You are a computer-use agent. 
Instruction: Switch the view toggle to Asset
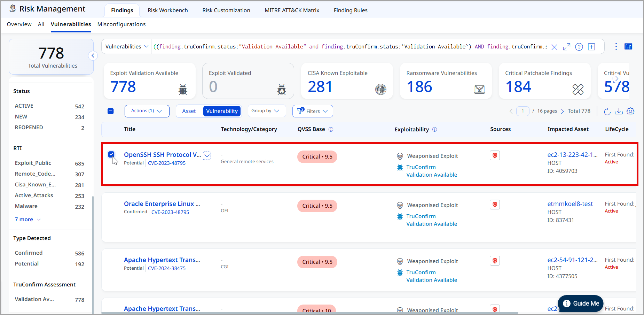coord(189,111)
